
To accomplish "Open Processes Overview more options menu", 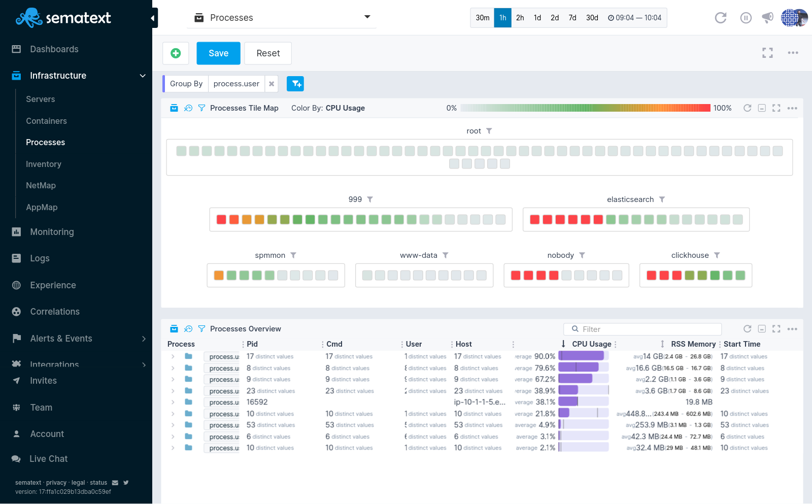I will tap(792, 329).
